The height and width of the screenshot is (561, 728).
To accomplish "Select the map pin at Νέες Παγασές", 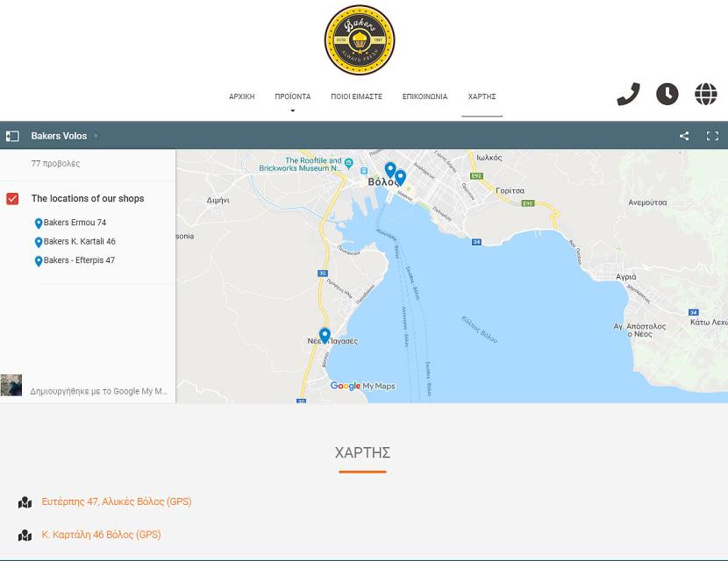I will (x=325, y=336).
